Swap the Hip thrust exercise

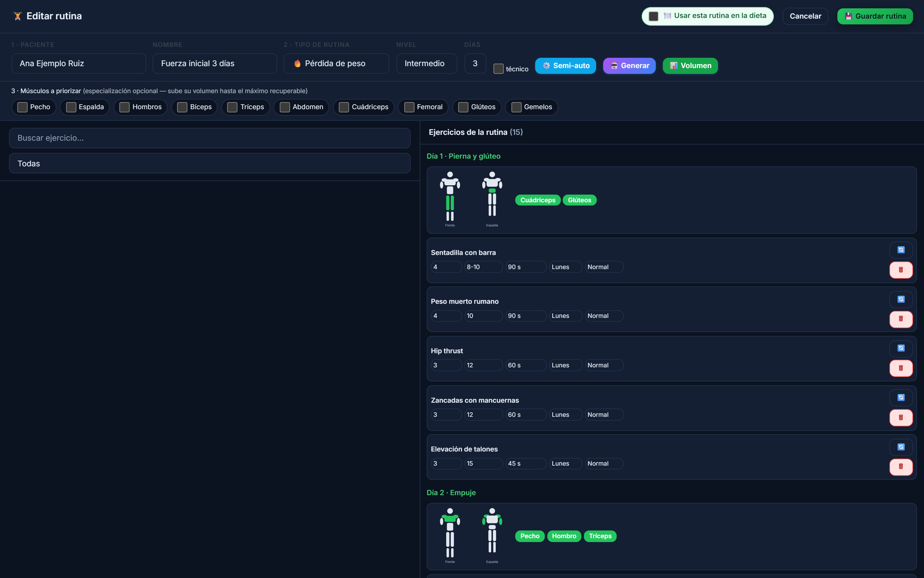pyautogui.click(x=901, y=348)
